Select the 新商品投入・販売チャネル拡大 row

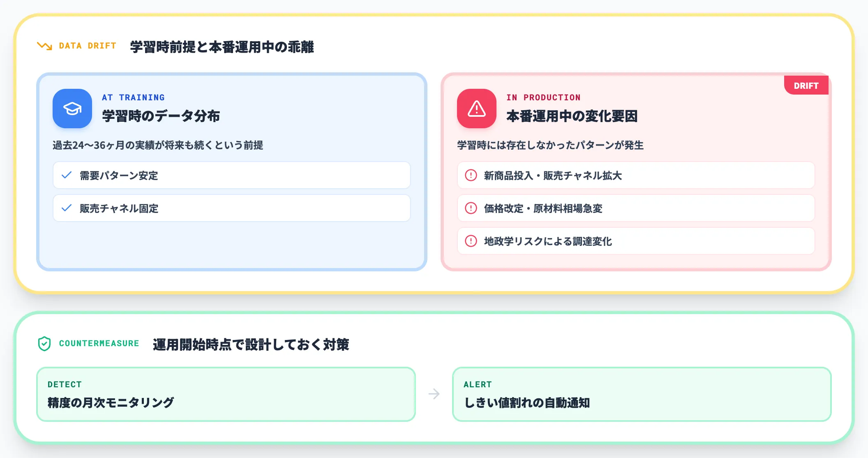click(636, 175)
